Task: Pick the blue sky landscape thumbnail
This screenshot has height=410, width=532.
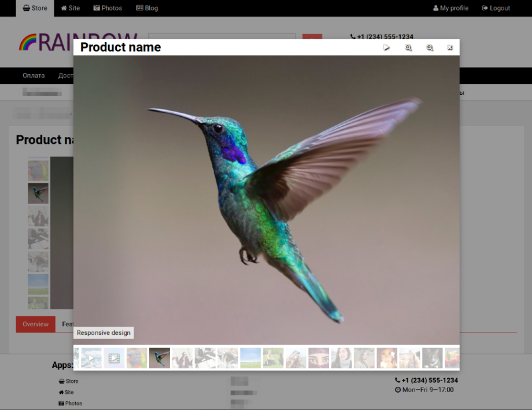Action: click(x=250, y=359)
